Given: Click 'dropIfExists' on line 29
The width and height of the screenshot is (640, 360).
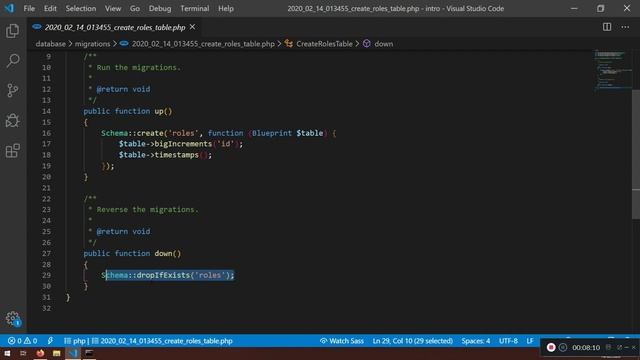Looking at the screenshot, I should tap(163, 275).
